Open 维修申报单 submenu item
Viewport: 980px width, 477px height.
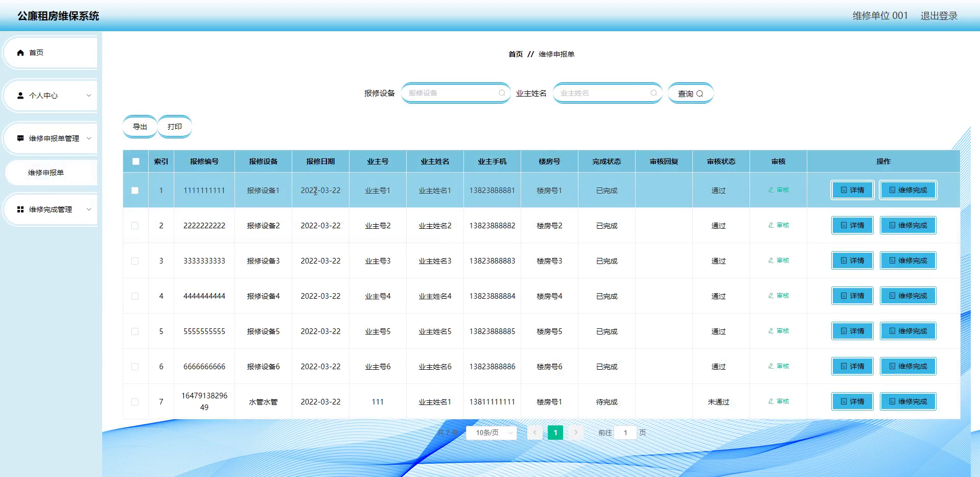click(x=51, y=173)
